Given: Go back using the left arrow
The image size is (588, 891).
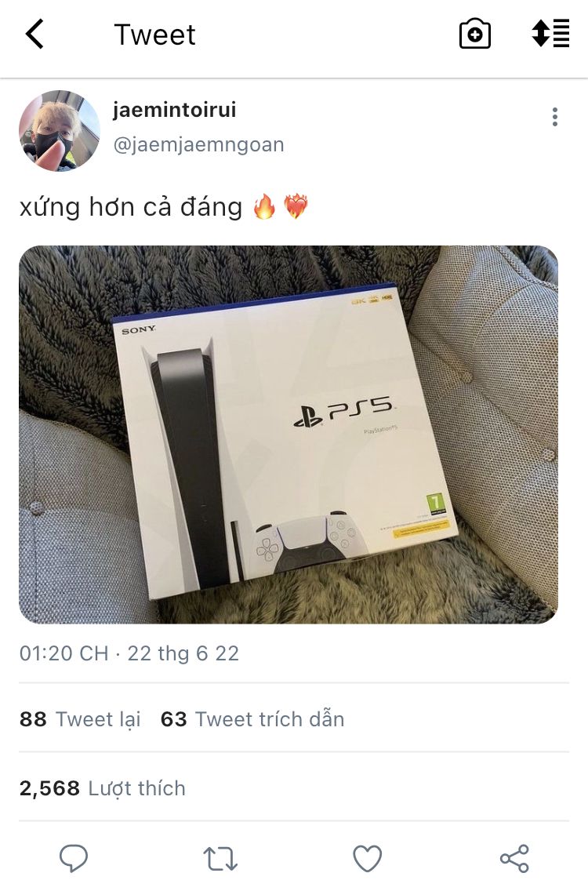Looking at the screenshot, I should click(34, 34).
